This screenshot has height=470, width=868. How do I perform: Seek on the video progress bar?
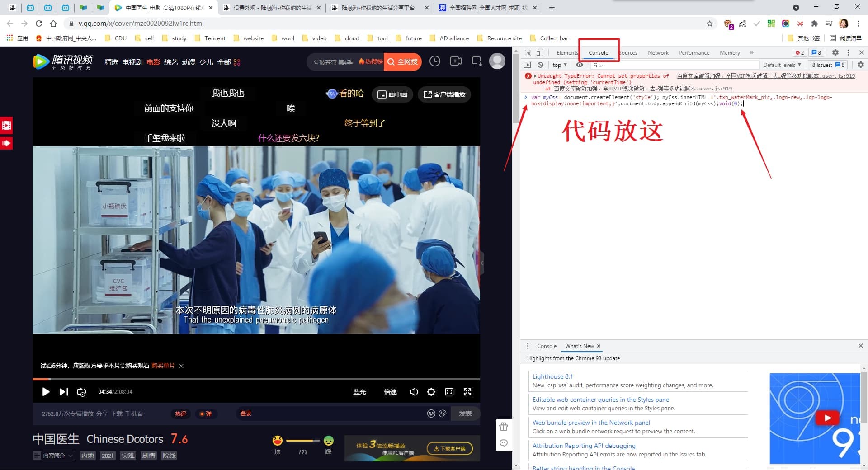point(256,379)
